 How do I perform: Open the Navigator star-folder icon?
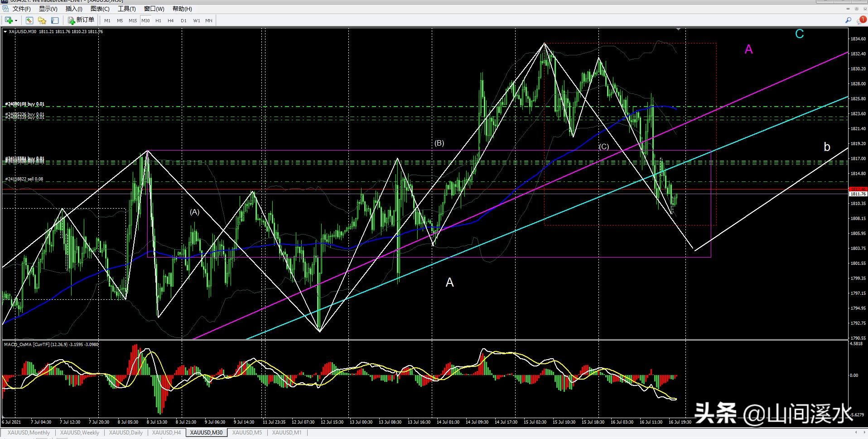click(42, 20)
